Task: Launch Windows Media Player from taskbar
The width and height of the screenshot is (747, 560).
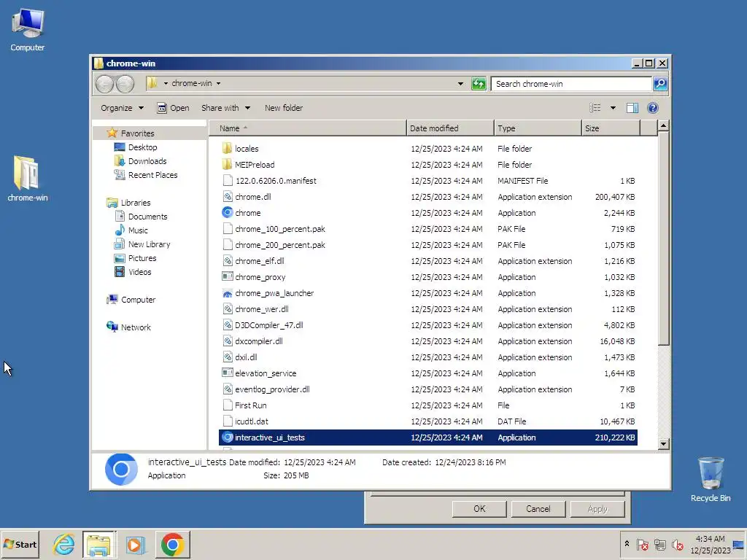Action: coord(135,544)
